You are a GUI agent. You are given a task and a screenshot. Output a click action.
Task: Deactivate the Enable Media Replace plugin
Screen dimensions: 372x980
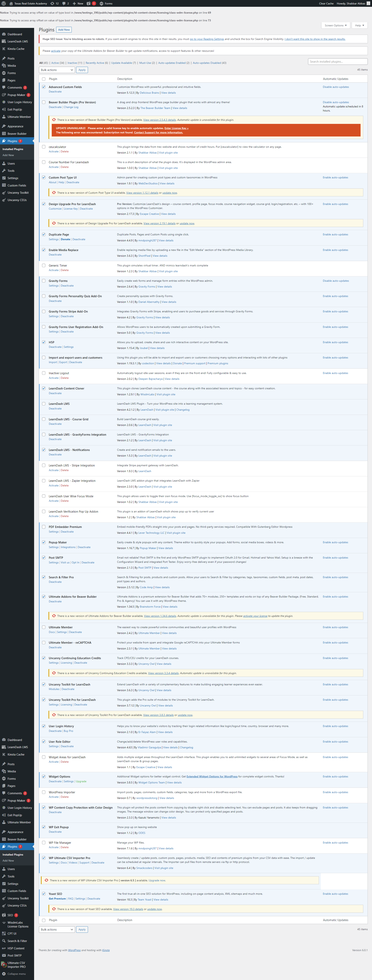pyautogui.click(x=55, y=255)
